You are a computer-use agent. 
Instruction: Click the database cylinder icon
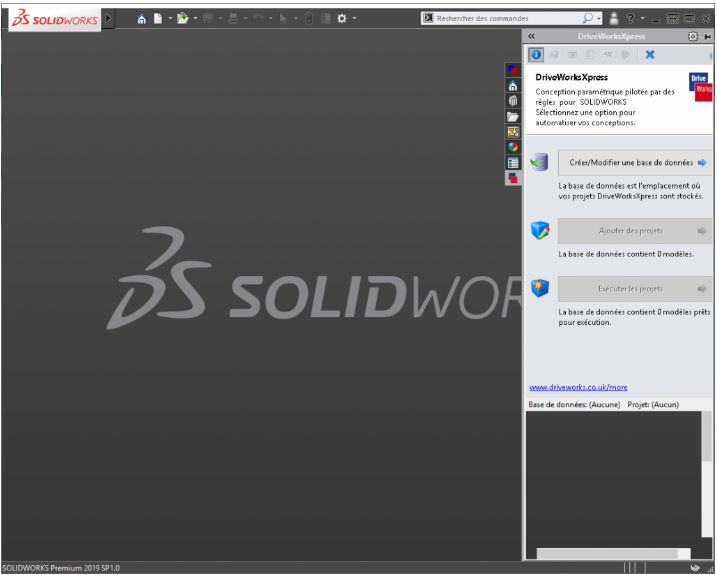[x=540, y=162]
